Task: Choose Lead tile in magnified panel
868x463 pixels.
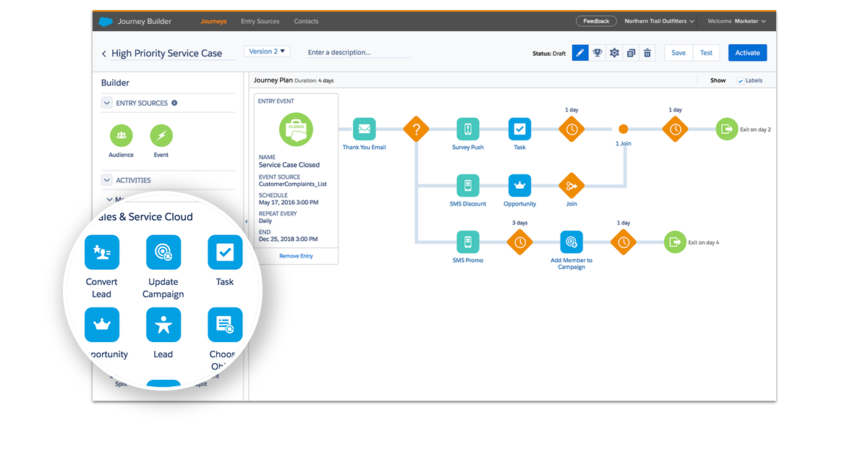Action: 163,325
